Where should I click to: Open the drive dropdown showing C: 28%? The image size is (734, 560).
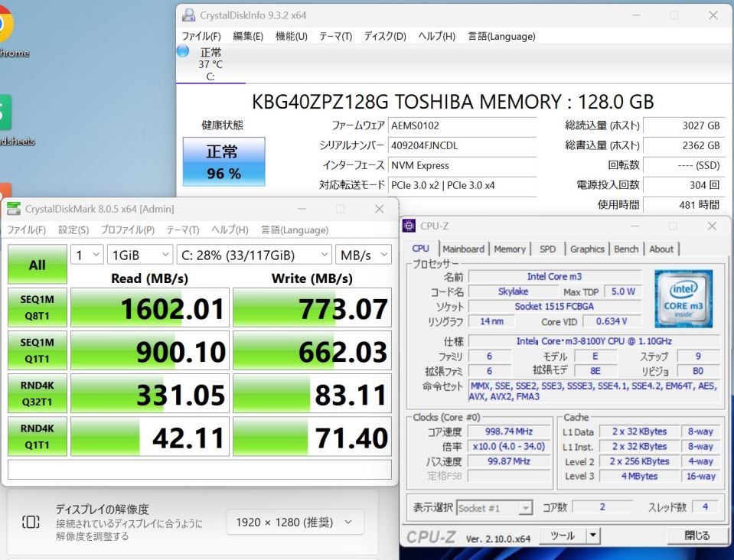pyautogui.click(x=254, y=255)
